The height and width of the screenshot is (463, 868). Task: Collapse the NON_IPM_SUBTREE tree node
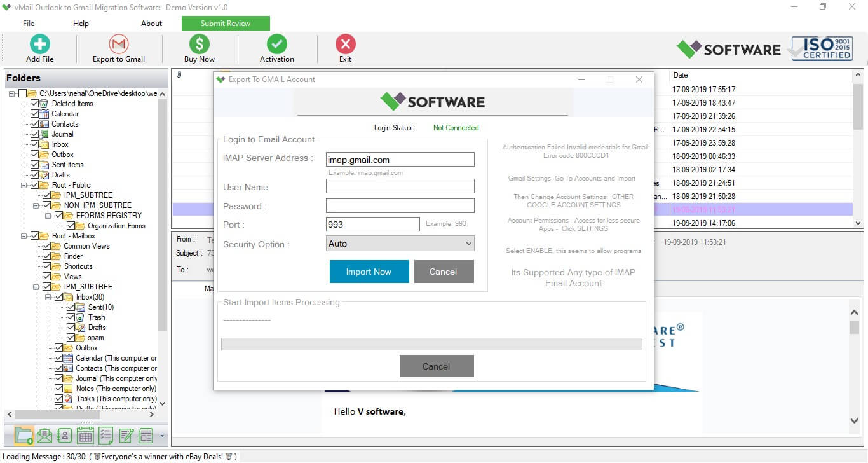[36, 205]
